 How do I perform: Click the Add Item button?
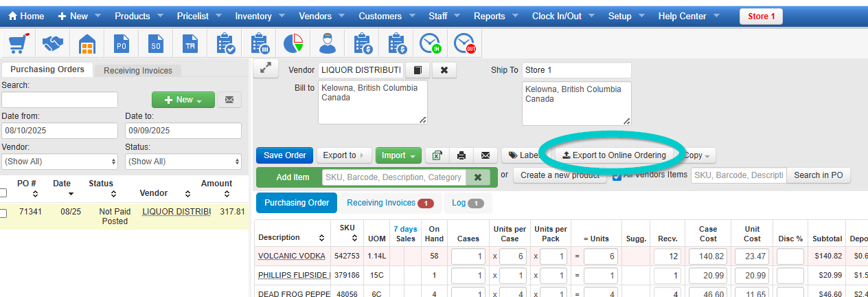click(x=293, y=177)
